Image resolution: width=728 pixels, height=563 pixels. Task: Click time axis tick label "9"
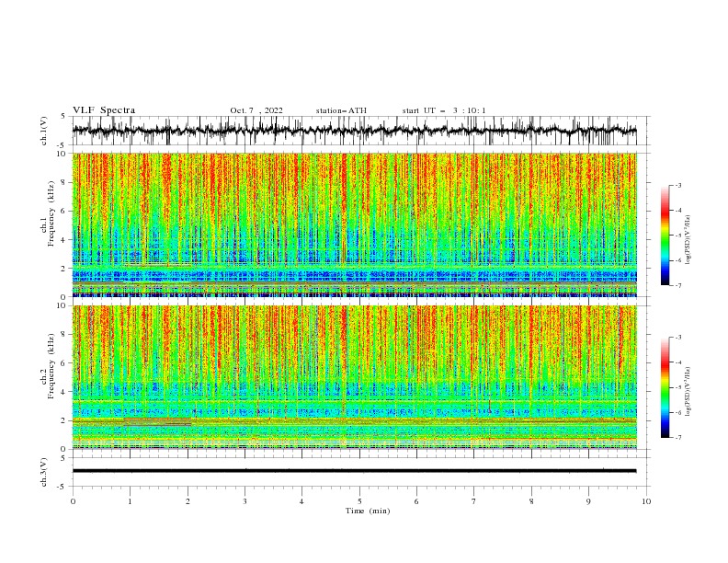tap(588, 501)
